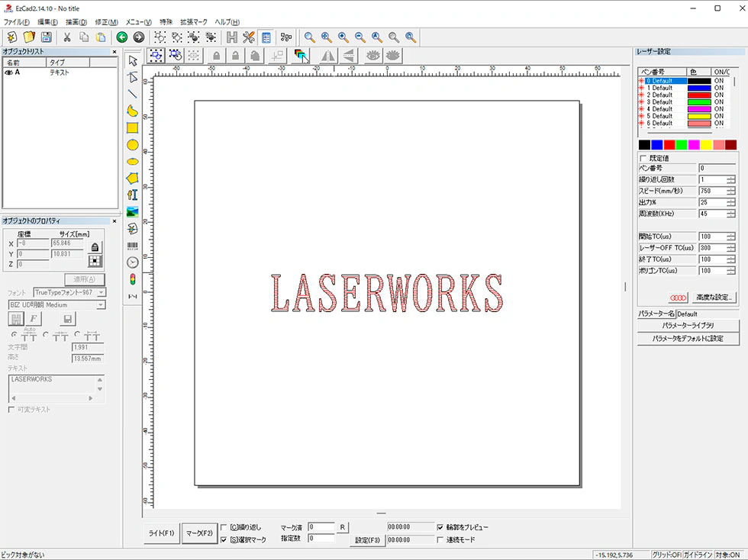Enable the 連続モード checkbox
Screen dimensions: 748x560
pyautogui.click(x=440, y=539)
